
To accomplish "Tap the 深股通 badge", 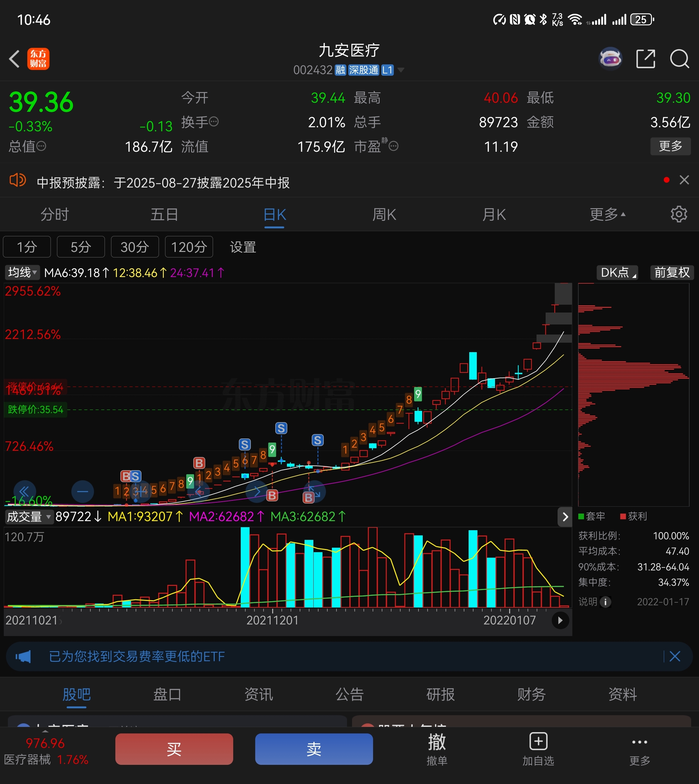I will (x=363, y=70).
